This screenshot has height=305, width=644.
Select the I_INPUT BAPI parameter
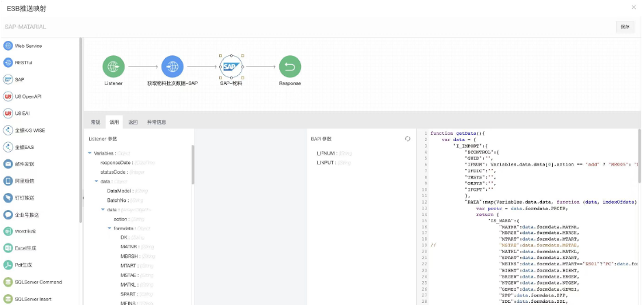click(x=325, y=163)
